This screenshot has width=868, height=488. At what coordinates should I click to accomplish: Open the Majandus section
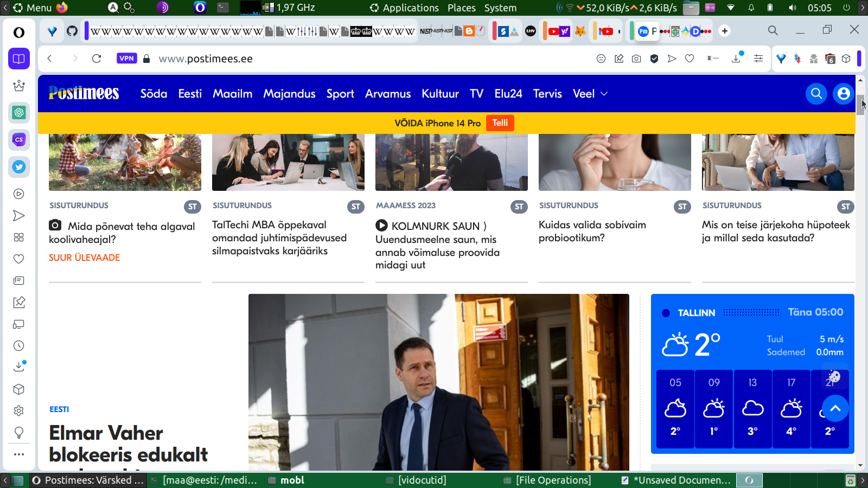pos(289,94)
